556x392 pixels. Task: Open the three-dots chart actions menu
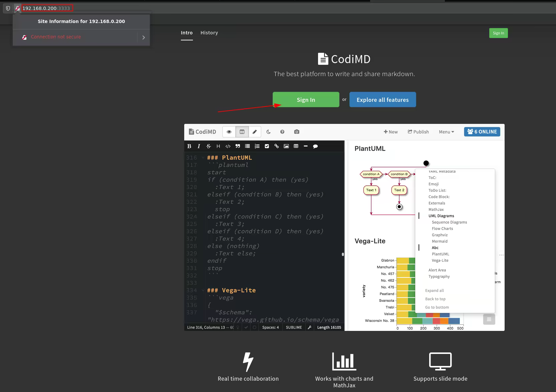(x=501, y=255)
